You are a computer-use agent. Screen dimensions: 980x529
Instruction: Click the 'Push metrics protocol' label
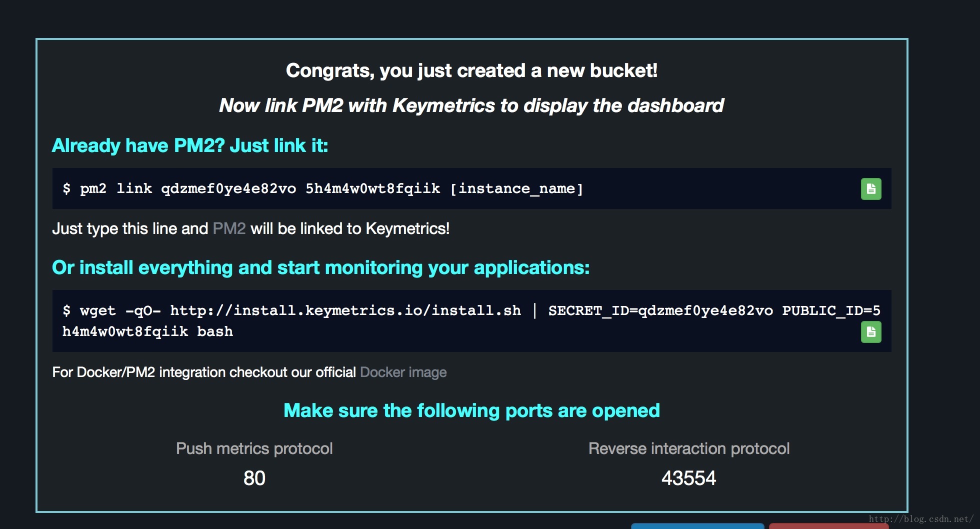[x=254, y=448]
